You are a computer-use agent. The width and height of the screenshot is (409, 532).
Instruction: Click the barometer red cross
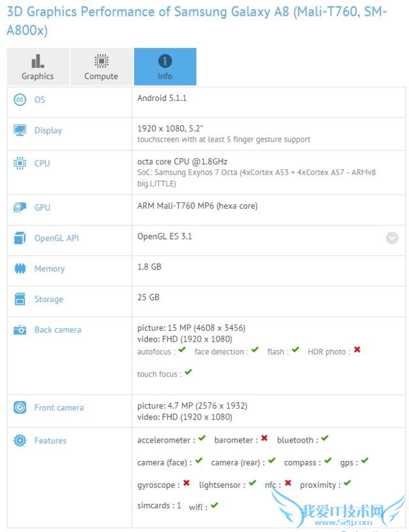[265, 438]
